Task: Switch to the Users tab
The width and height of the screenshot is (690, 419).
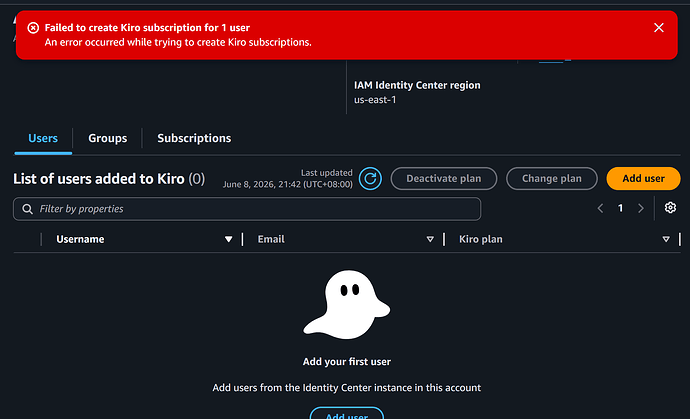Action: pyautogui.click(x=43, y=138)
